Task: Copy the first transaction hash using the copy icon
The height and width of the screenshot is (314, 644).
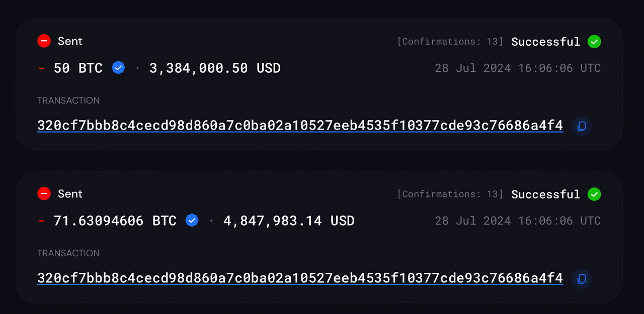Action: tap(581, 126)
